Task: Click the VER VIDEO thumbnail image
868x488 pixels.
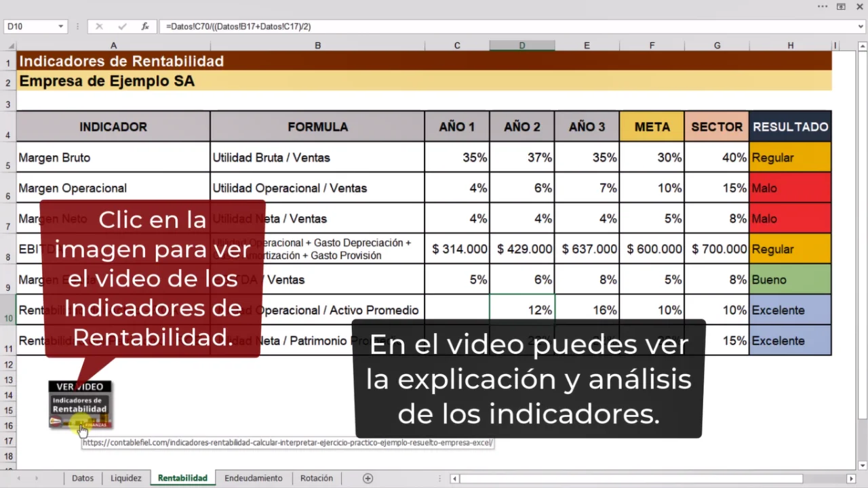Action: pos(80,405)
